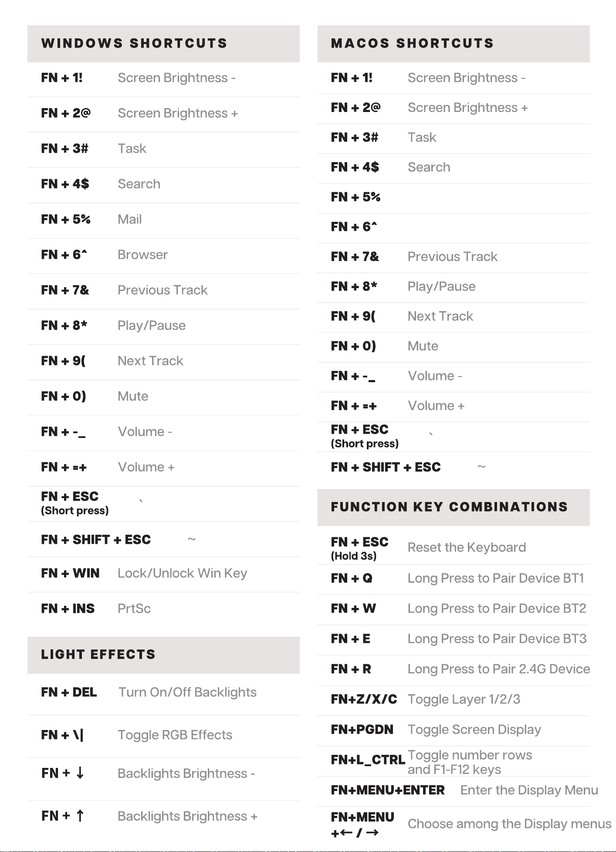
Task: Click "Enter the Display Menu" text
Action: pos(529,790)
